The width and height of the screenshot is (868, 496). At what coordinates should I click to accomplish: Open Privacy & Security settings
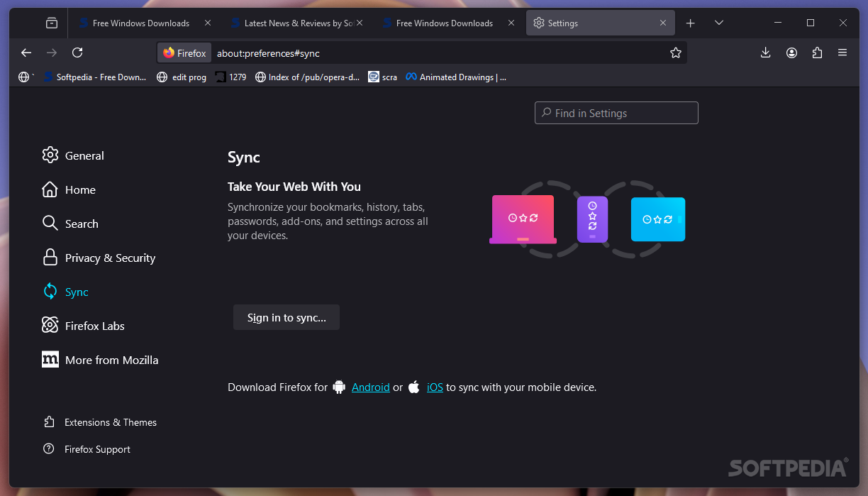pos(99,258)
